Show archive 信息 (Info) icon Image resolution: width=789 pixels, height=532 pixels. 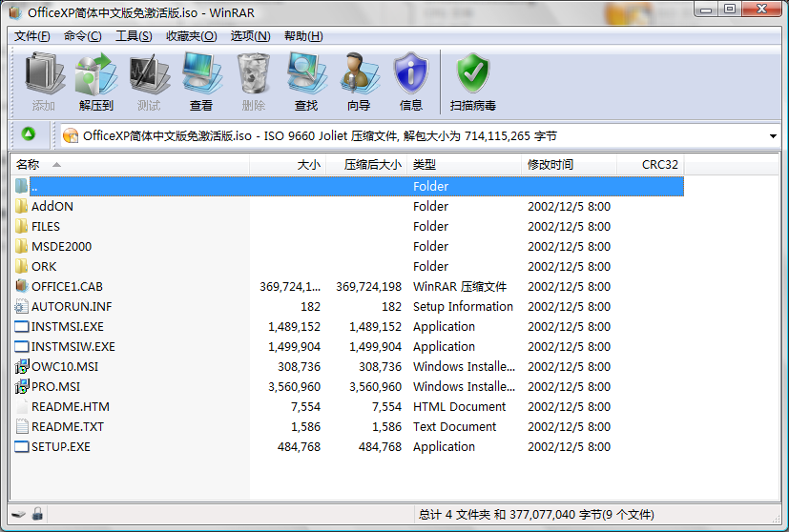click(411, 74)
